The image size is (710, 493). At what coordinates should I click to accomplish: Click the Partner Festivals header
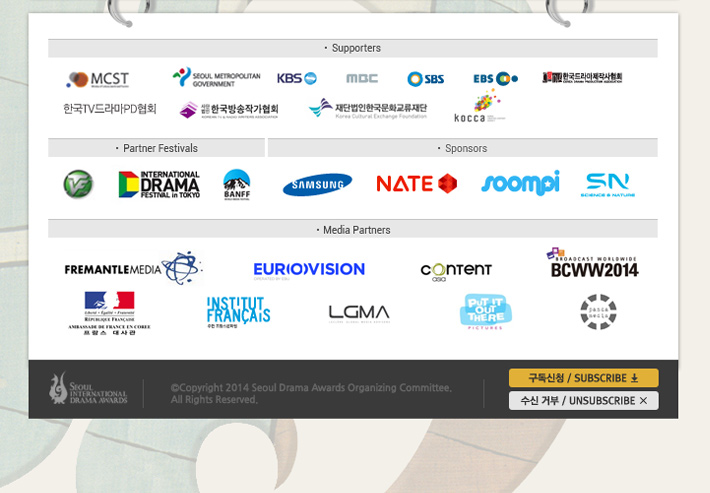157,148
